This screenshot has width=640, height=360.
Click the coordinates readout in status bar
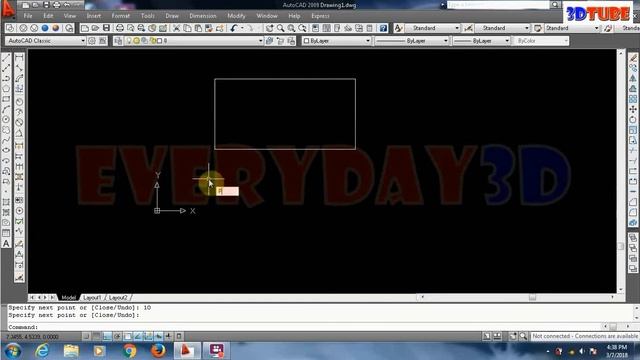(x=33, y=337)
